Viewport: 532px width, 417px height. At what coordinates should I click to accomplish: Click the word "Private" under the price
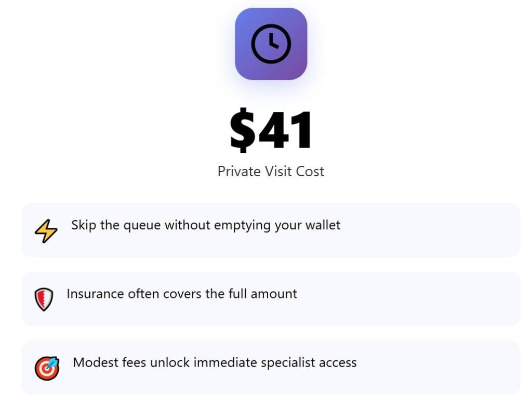(x=236, y=172)
